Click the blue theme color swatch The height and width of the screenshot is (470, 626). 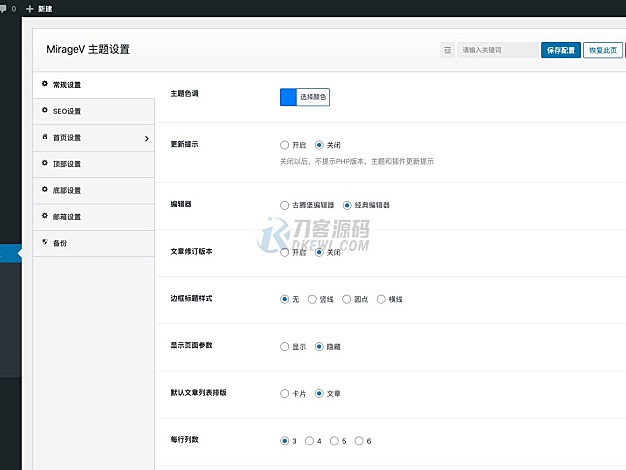click(x=288, y=97)
